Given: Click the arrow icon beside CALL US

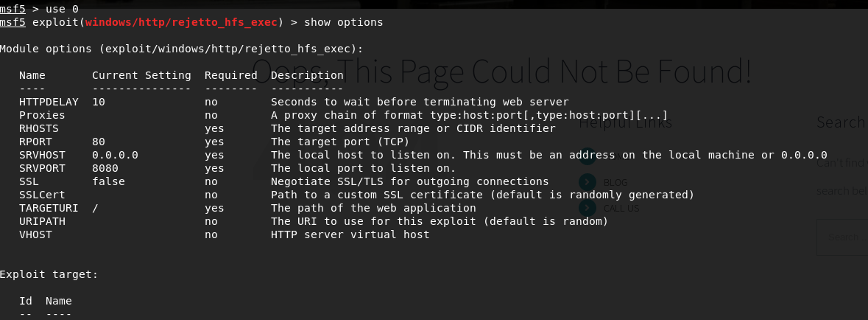Looking at the screenshot, I should pyautogui.click(x=587, y=208).
